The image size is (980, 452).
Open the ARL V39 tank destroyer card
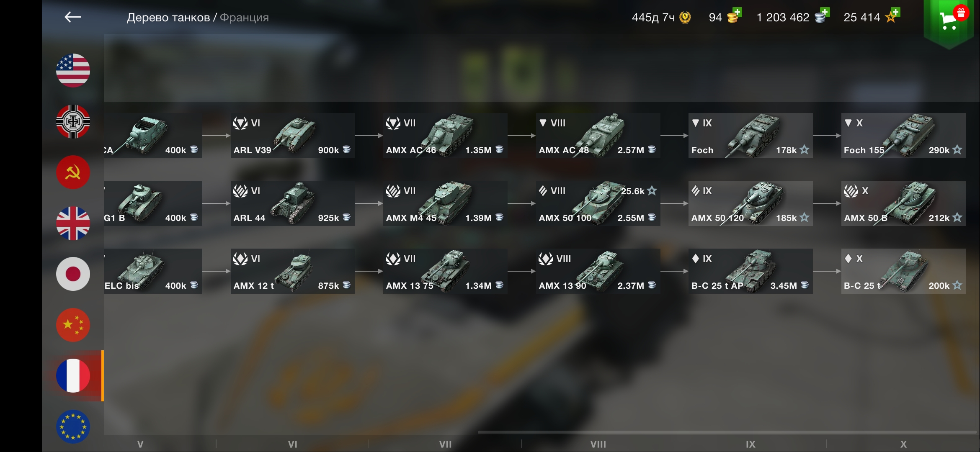pyautogui.click(x=293, y=136)
